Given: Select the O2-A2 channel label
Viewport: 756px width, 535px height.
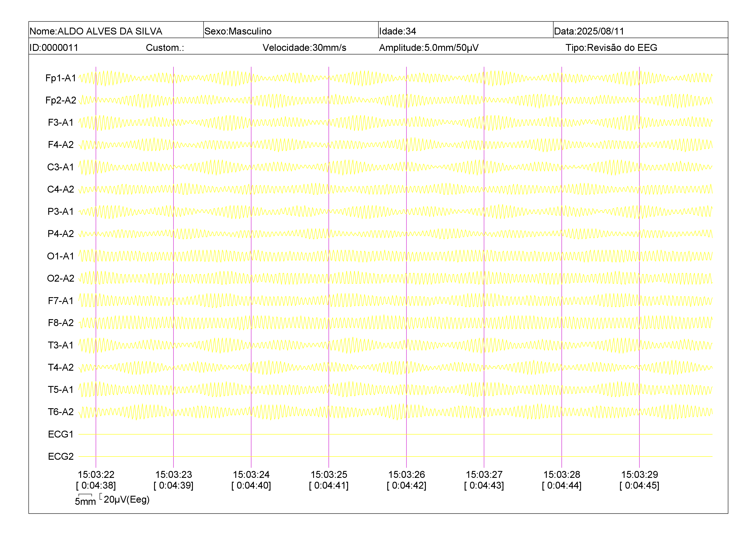Looking at the screenshot, I should click(61, 278).
